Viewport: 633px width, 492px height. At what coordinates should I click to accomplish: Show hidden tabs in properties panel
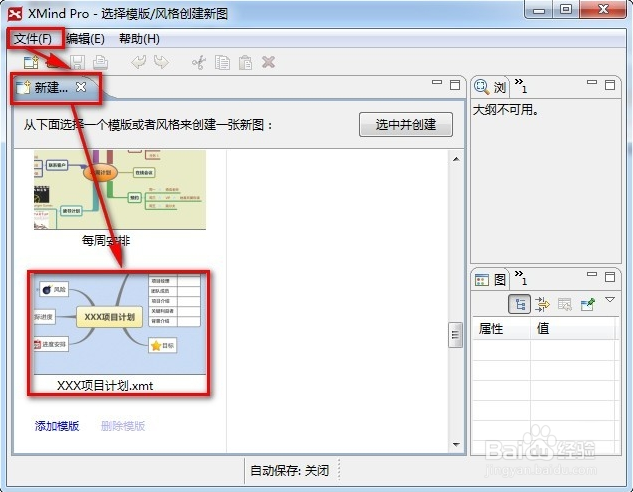pos(521,278)
